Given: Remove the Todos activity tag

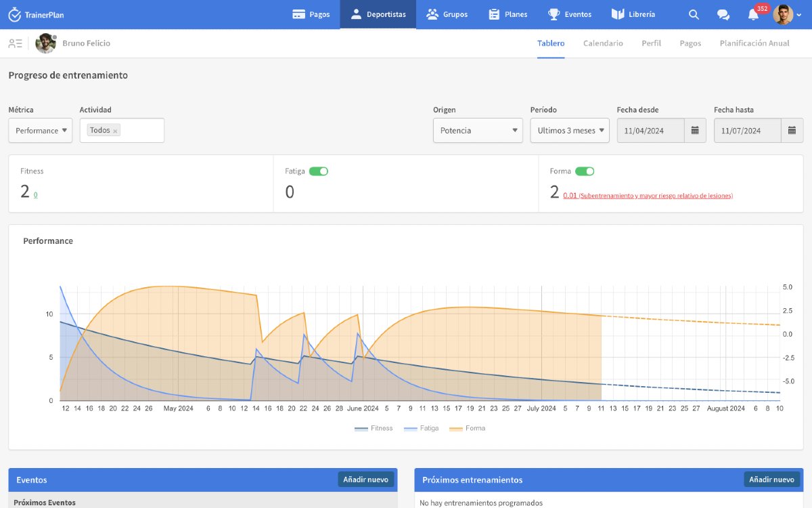Looking at the screenshot, I should click(x=115, y=131).
